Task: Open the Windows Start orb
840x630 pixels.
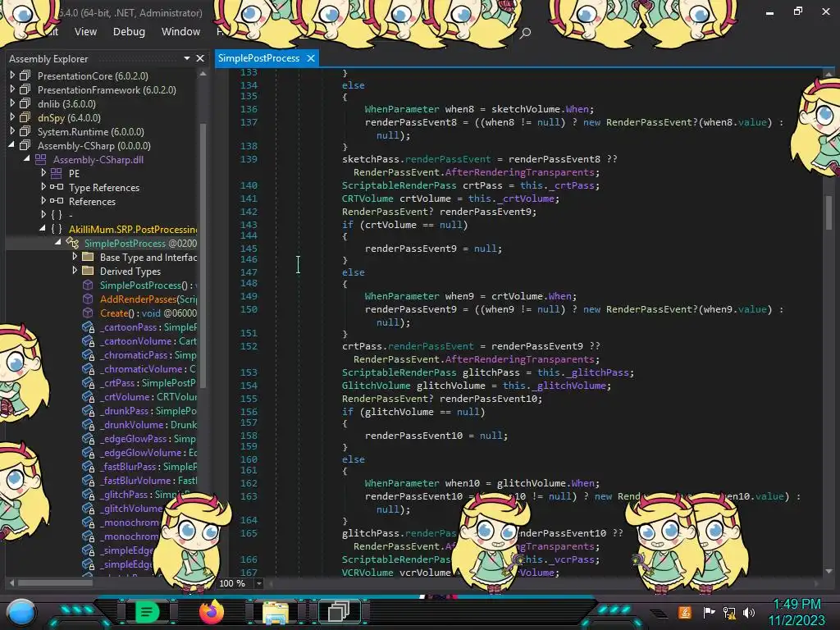Action: [21, 612]
